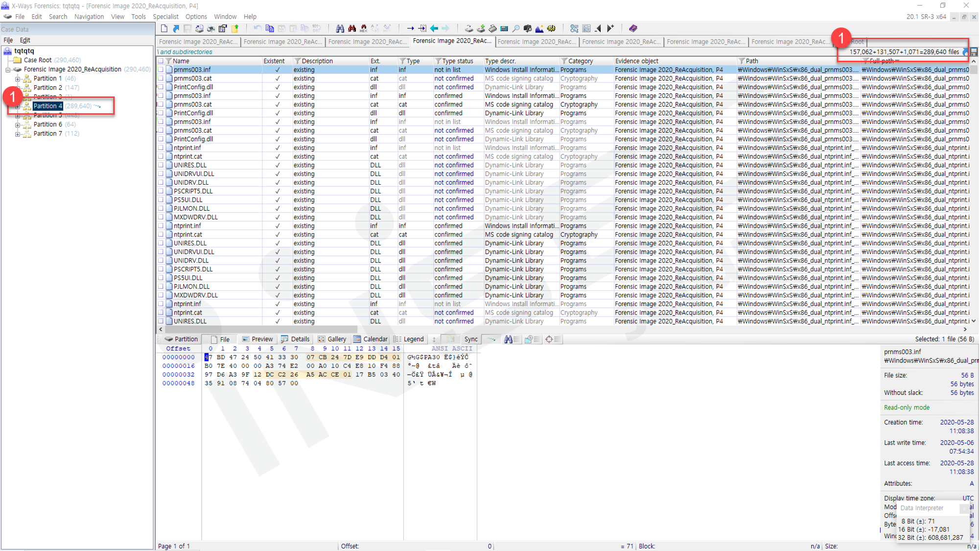
Task: Switch to the Preview tab
Action: [257, 339]
